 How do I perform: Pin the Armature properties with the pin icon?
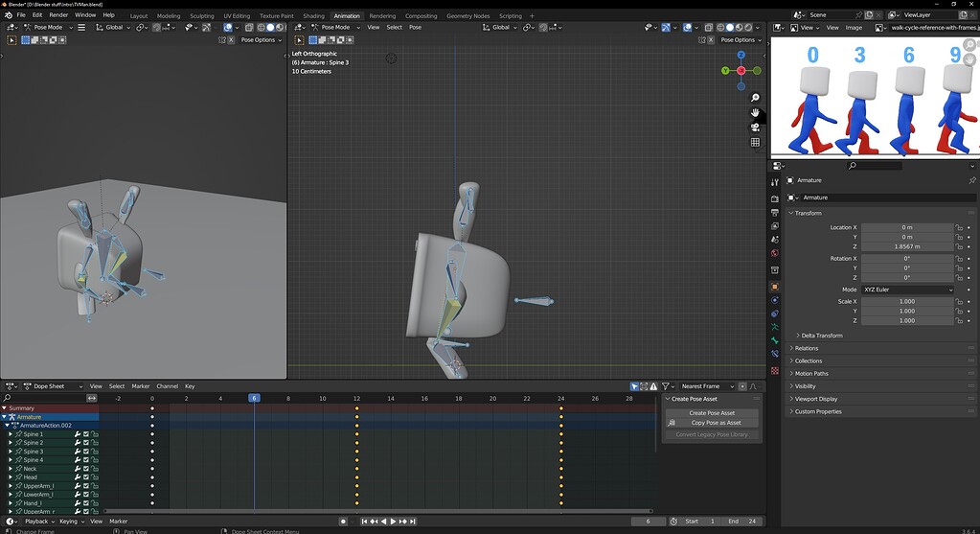tap(972, 180)
